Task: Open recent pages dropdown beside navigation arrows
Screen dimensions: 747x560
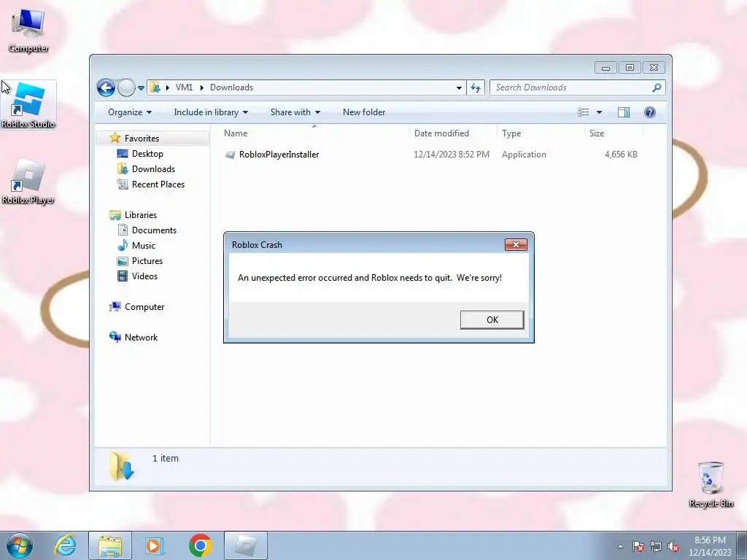Action: pyautogui.click(x=141, y=88)
